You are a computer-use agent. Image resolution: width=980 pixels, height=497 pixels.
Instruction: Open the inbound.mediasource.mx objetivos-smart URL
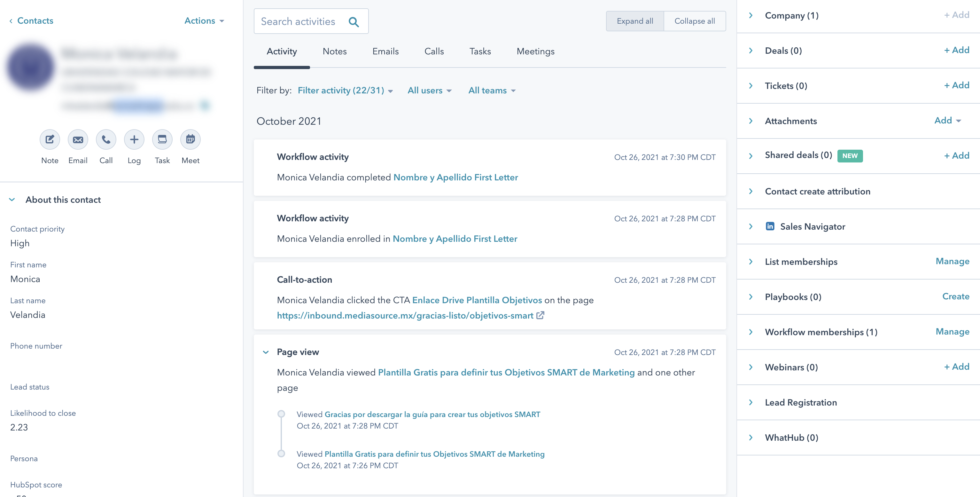pyautogui.click(x=405, y=315)
